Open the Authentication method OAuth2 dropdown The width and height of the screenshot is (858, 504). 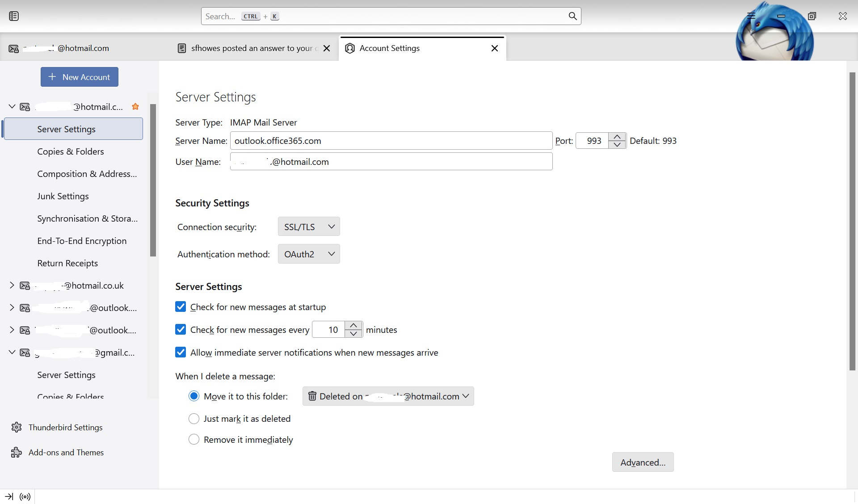pos(309,254)
